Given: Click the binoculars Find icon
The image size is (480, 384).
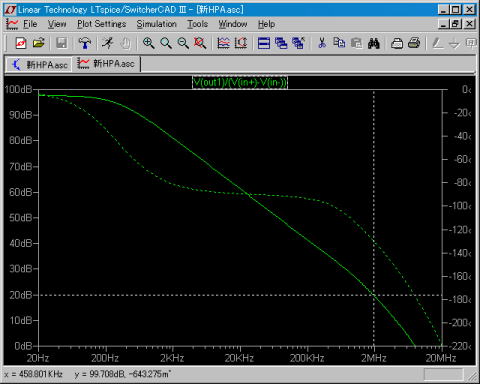Looking at the screenshot, I should coord(374,43).
